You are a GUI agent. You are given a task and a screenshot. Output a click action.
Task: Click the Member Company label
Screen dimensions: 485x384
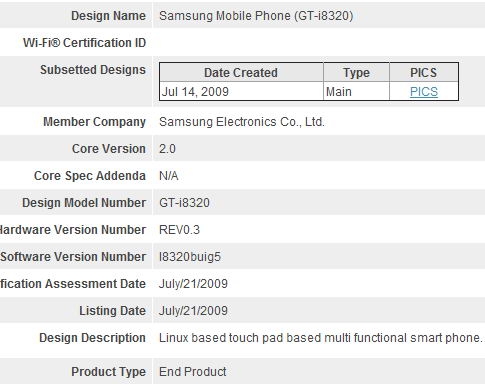95,122
